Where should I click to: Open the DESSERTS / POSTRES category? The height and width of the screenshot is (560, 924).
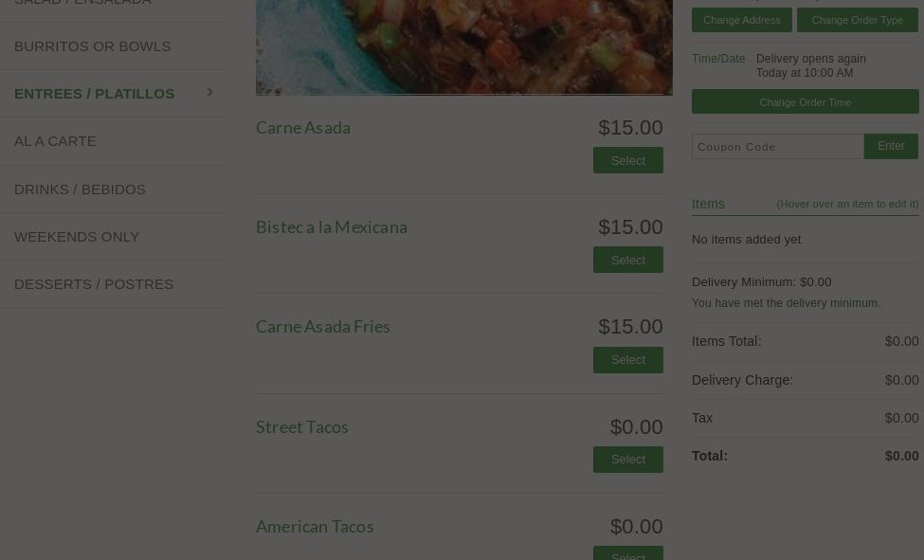94,283
